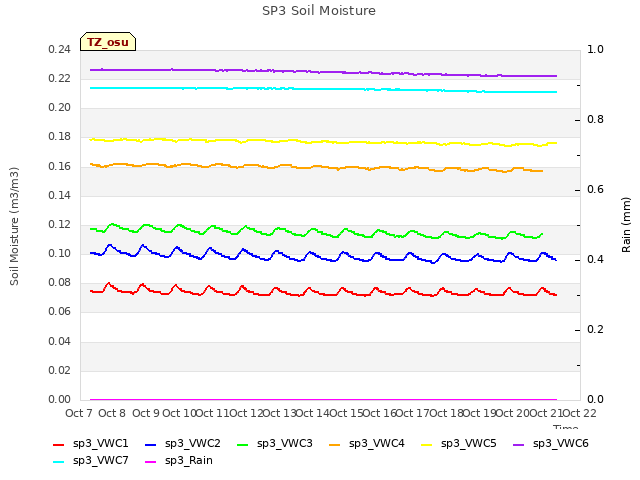The height and width of the screenshot is (480, 640).
Task: Click the purple sp3_VWC6 legend swatch
Action: click(518, 444)
